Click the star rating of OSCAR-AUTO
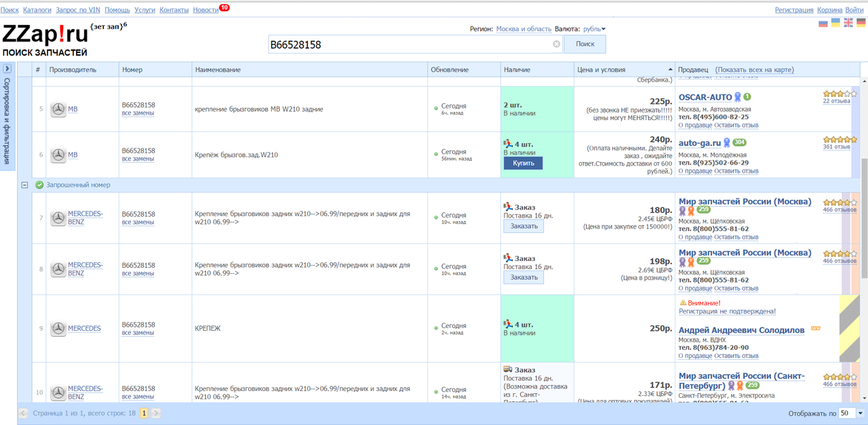This screenshot has height=425, width=868. click(840, 94)
